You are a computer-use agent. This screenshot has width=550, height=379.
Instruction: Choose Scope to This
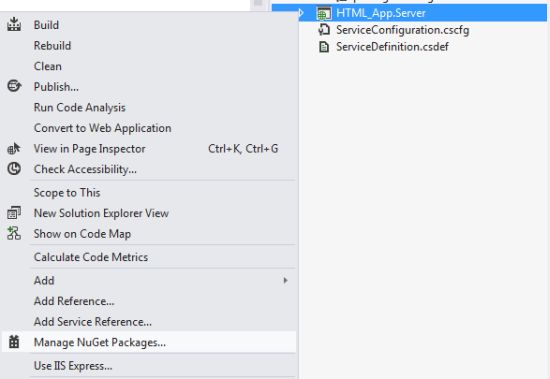tap(149, 193)
